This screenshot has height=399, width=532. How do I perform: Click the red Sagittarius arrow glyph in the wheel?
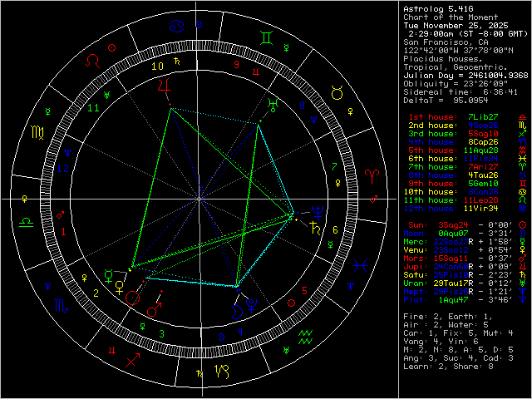133,360
